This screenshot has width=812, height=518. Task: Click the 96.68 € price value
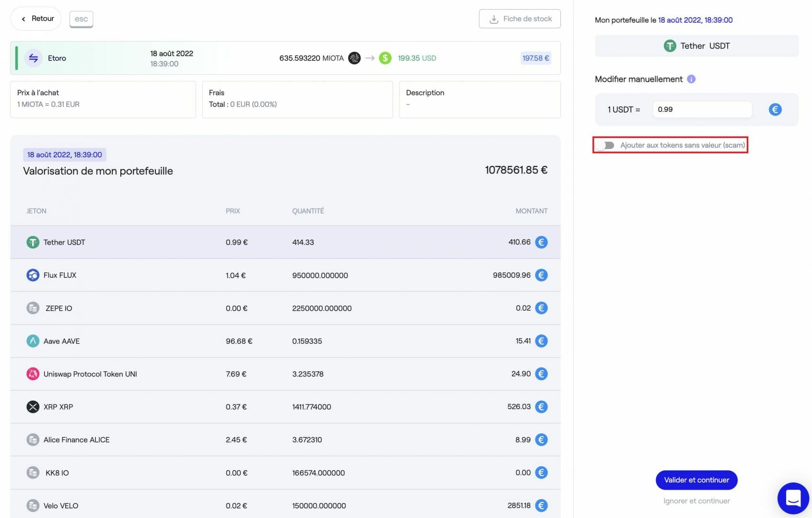(239, 341)
